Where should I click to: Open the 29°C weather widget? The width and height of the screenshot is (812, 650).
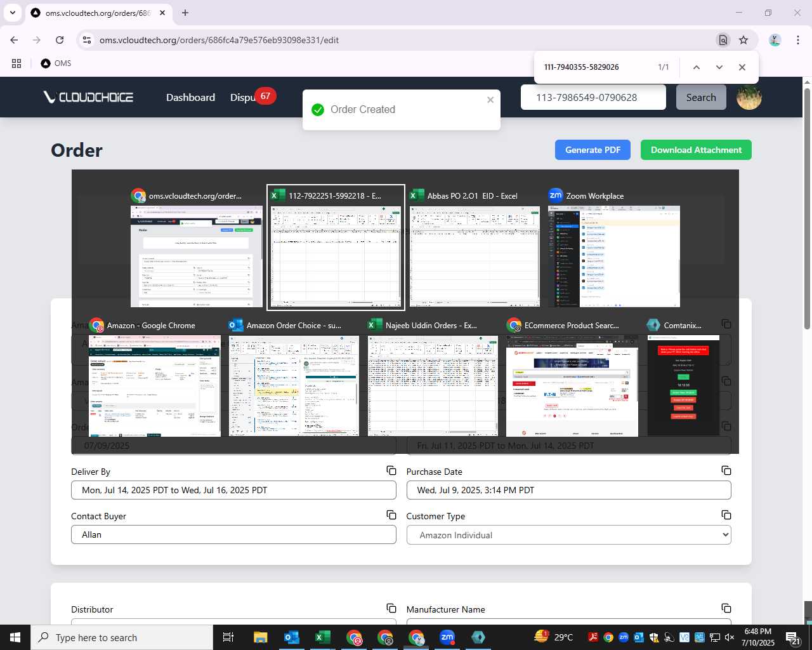tap(553, 637)
